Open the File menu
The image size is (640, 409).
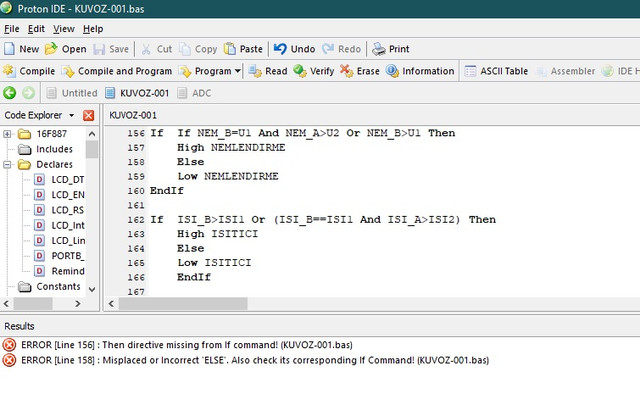[x=11, y=29]
